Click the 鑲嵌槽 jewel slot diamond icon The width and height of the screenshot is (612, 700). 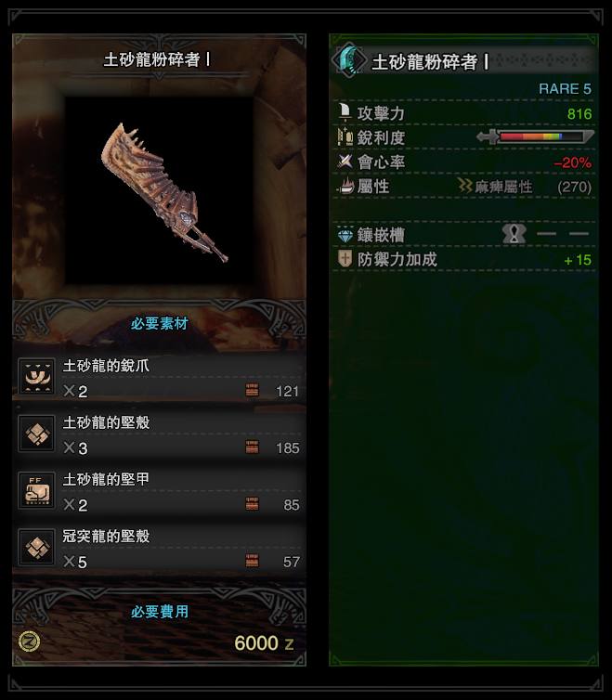tap(345, 234)
